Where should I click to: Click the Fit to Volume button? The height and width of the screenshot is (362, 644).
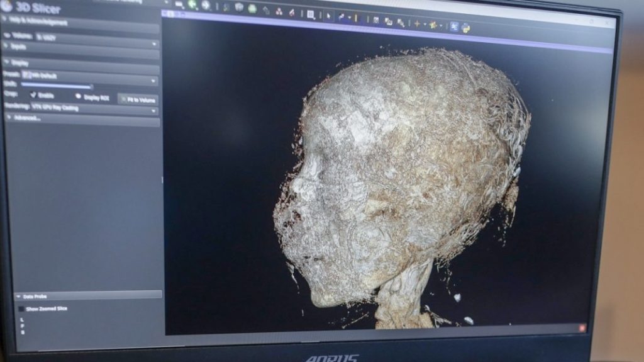(x=138, y=99)
